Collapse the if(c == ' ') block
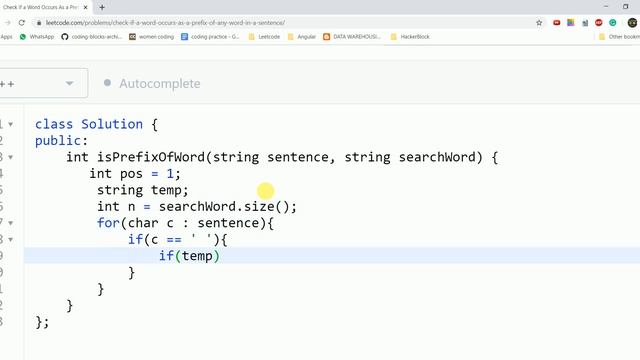This screenshot has height=360, width=640. [11, 240]
